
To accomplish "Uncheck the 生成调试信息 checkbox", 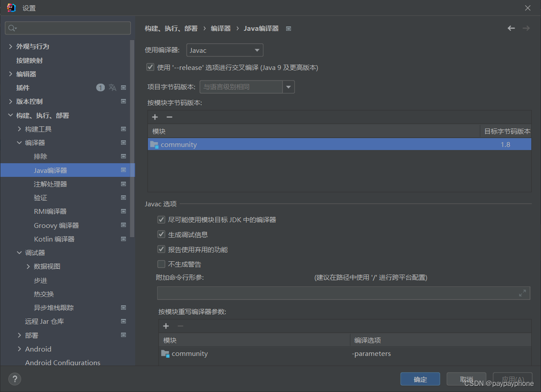I will (161, 234).
